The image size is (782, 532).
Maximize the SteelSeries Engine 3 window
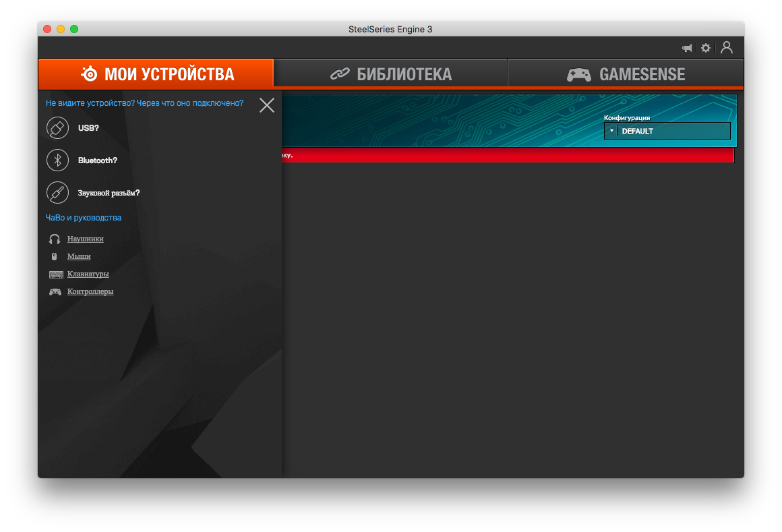pyautogui.click(x=74, y=29)
